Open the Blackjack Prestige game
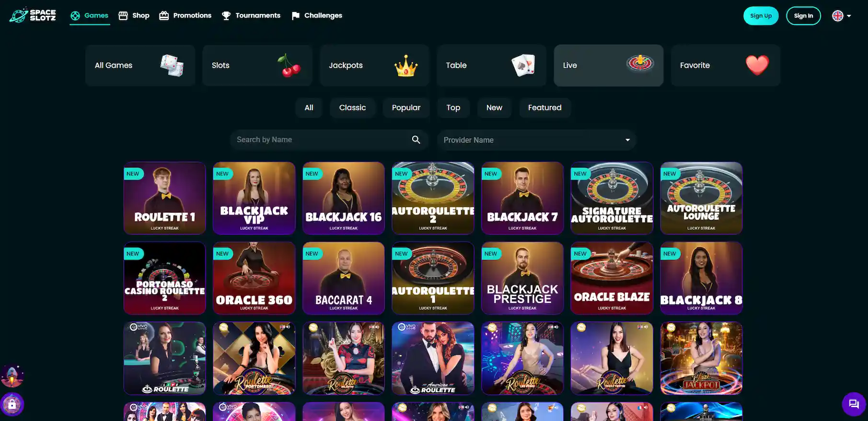This screenshot has width=868, height=421. (522, 278)
